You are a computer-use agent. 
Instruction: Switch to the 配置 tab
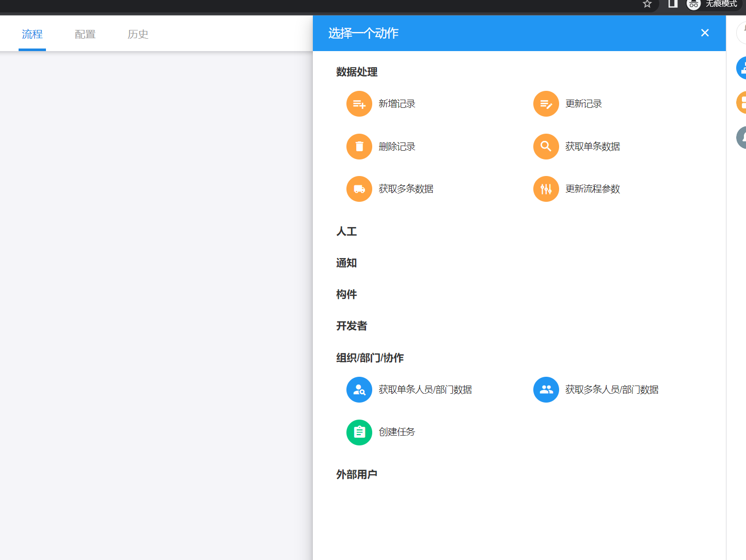click(x=85, y=34)
